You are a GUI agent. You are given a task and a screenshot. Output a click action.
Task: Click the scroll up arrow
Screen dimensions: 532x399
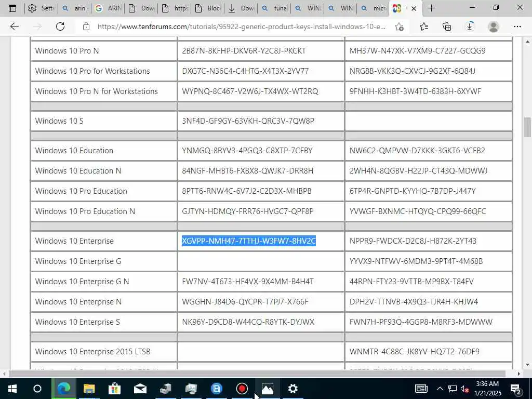click(x=527, y=42)
